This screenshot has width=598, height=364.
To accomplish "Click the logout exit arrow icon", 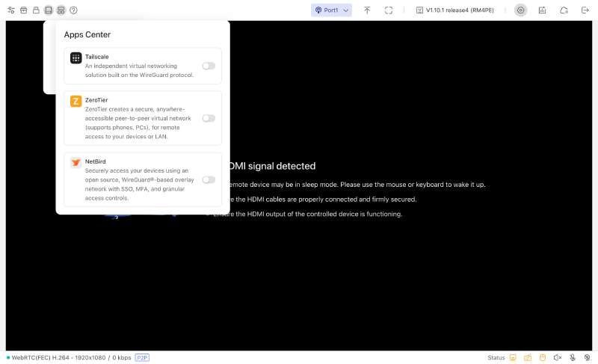I will point(585,10).
